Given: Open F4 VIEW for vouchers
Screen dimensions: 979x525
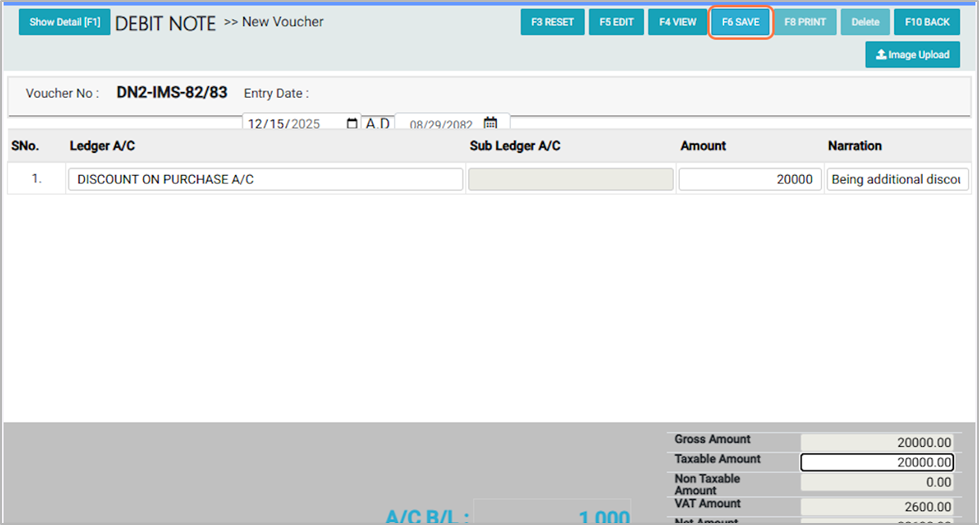Looking at the screenshot, I should pyautogui.click(x=677, y=22).
